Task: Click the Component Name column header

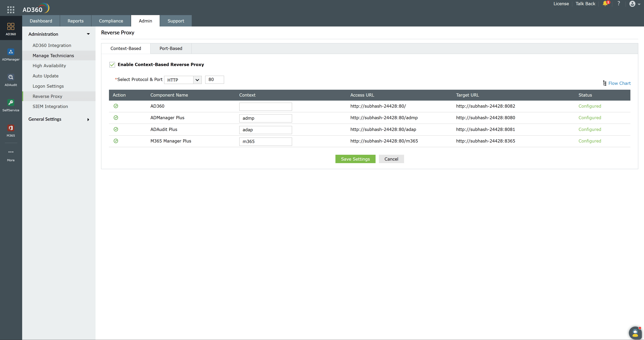Action: pyautogui.click(x=169, y=95)
